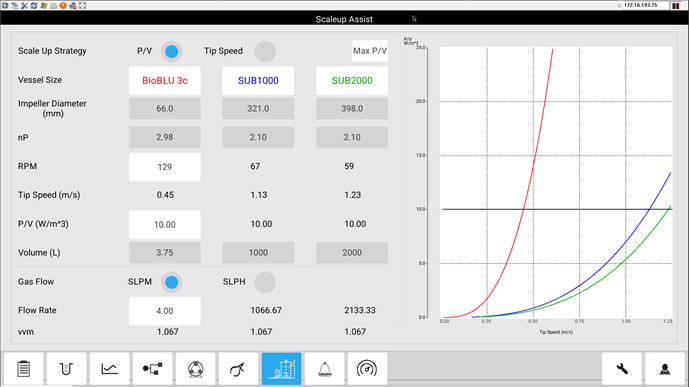
Task: Click the flow rate value 1066.67
Action: [266, 311]
